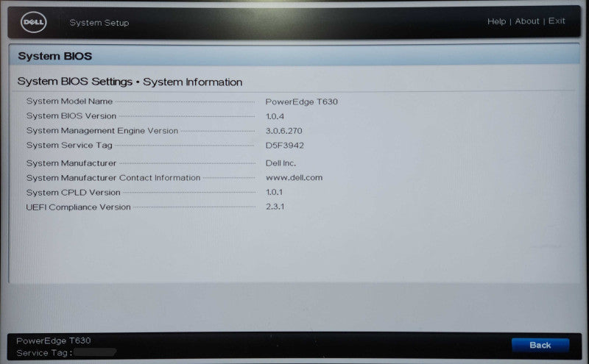589x364 pixels.
Task: Click the System Setup title text
Action: tap(99, 23)
